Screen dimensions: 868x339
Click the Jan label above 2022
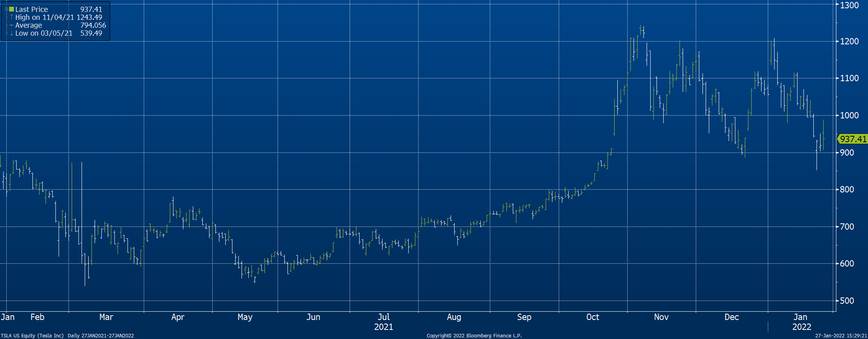801,317
